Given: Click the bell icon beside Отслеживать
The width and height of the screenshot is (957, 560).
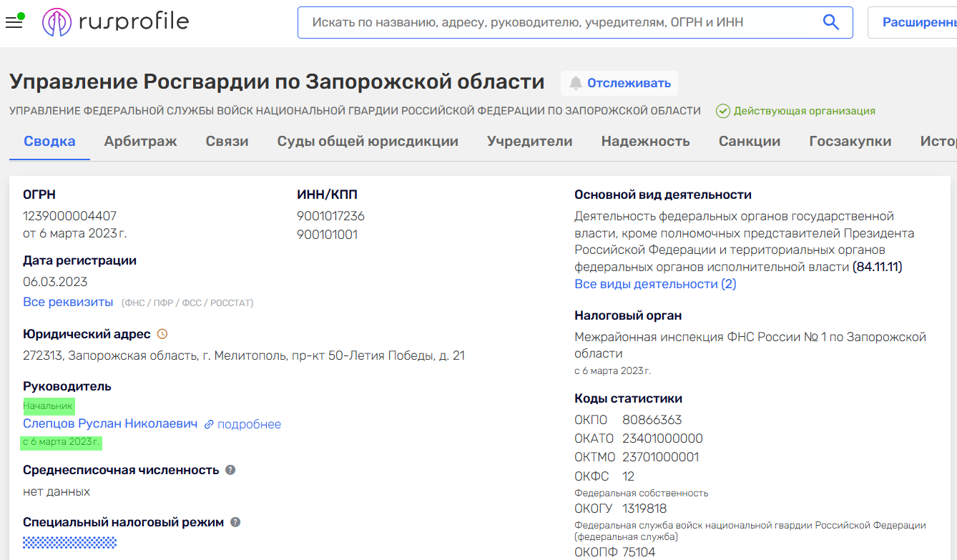Looking at the screenshot, I should pos(576,83).
